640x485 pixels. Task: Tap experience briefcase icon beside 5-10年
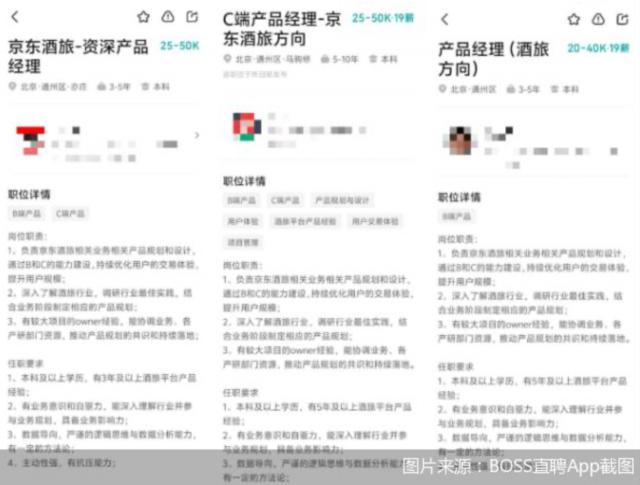tap(325, 59)
